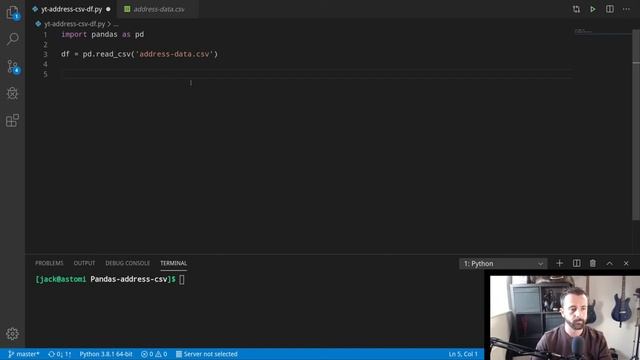Open the Search view in activity bar
The height and width of the screenshot is (360, 640).
click(13, 39)
